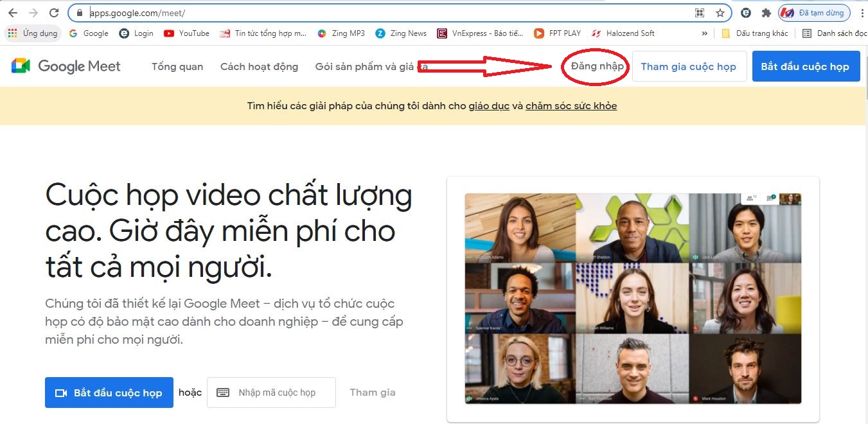Open the Zing MP3 bookmark
The image size is (868, 424).
[x=341, y=33]
